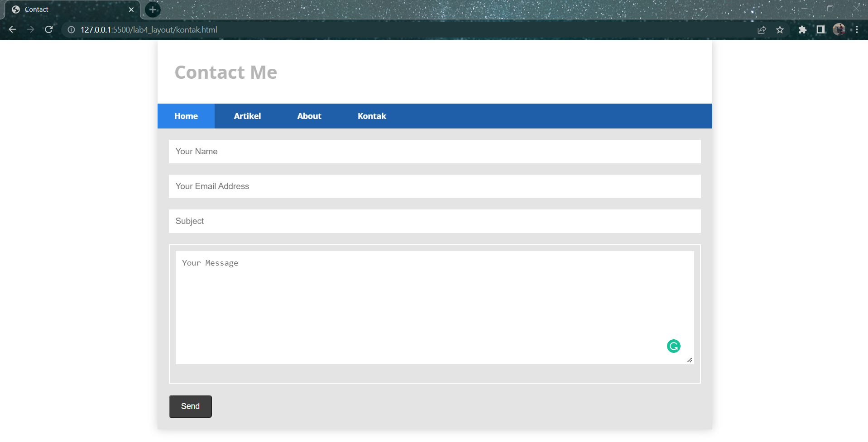Screen dimensions: 868x442
Task: Click the Send button
Action: pos(190,406)
